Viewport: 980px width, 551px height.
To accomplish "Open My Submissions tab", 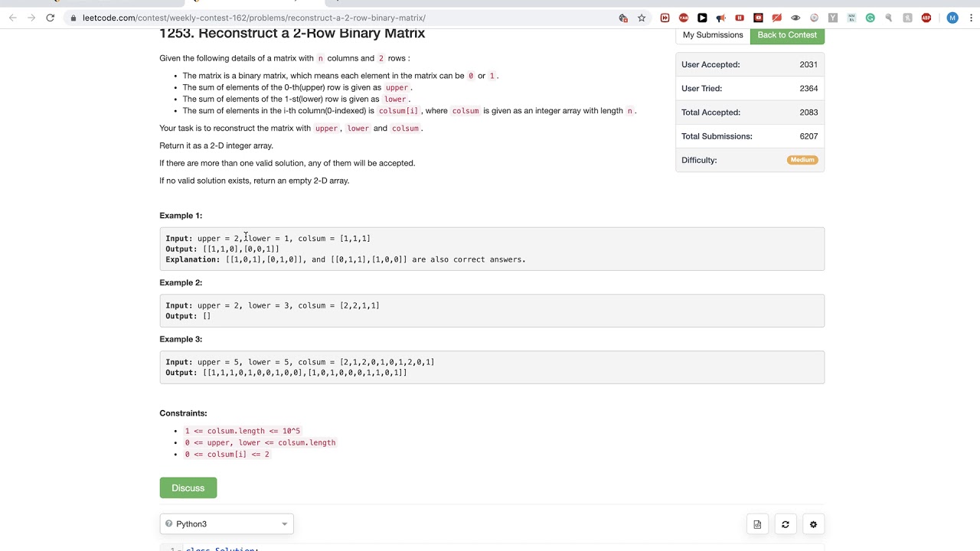I will [713, 35].
